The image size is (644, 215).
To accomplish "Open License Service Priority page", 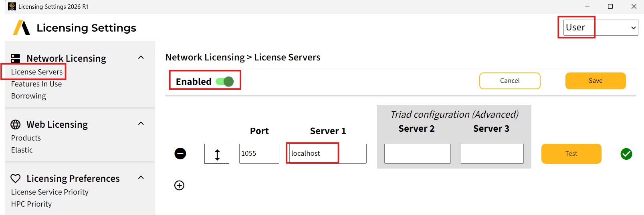I will coord(50,192).
